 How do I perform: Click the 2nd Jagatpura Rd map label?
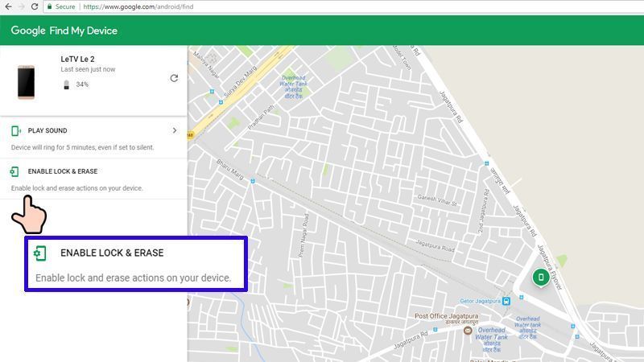click(x=482, y=212)
